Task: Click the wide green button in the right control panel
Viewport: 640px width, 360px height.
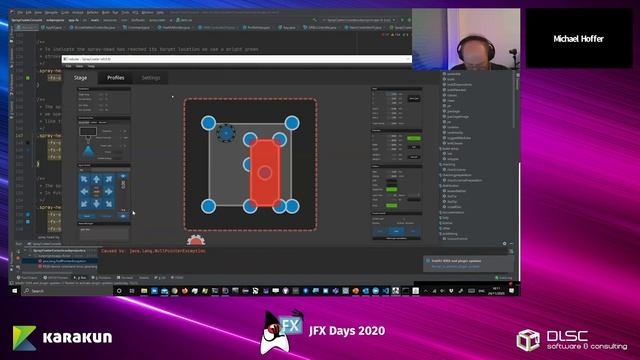Action: [414, 138]
